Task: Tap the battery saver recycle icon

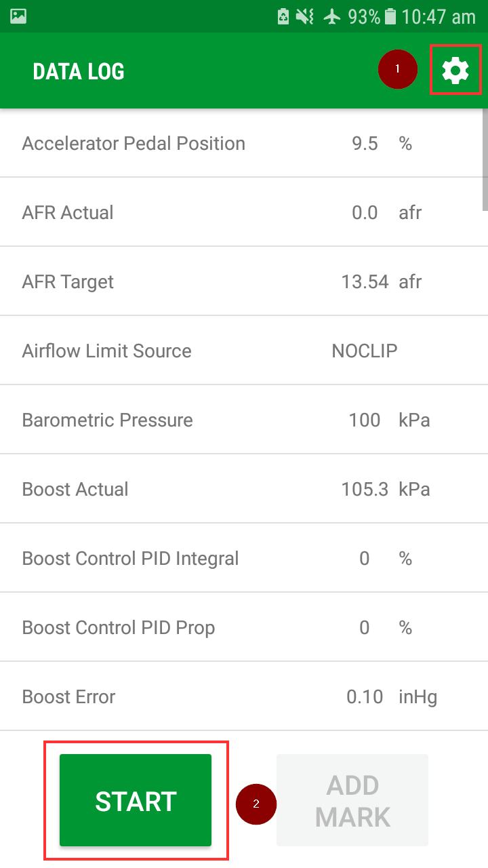Action: [283, 16]
